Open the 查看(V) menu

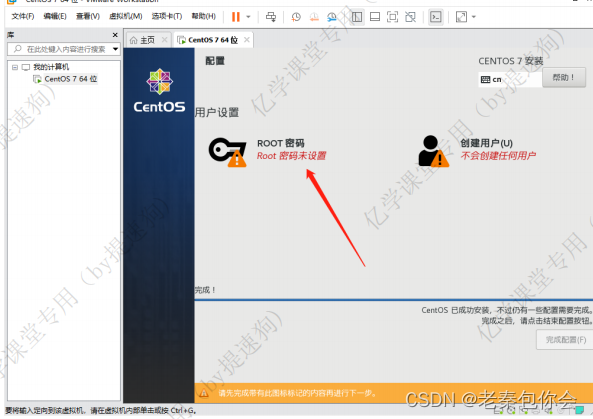pos(88,16)
